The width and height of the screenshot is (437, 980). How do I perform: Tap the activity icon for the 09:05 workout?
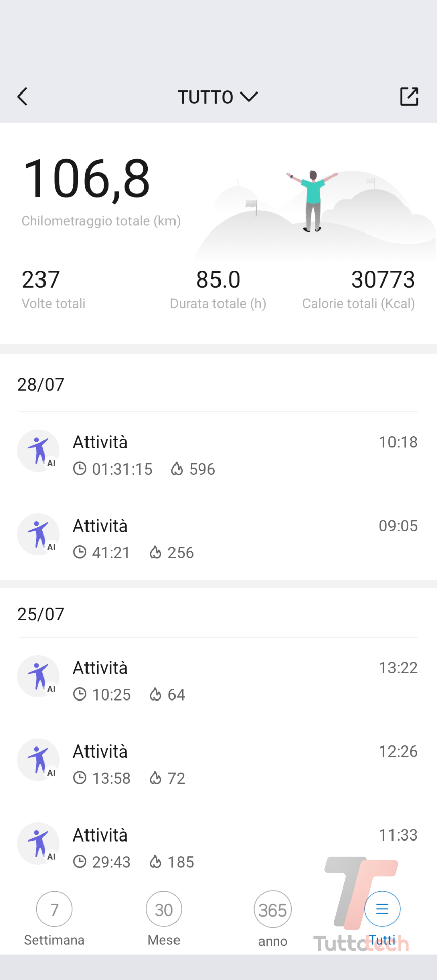click(38, 534)
